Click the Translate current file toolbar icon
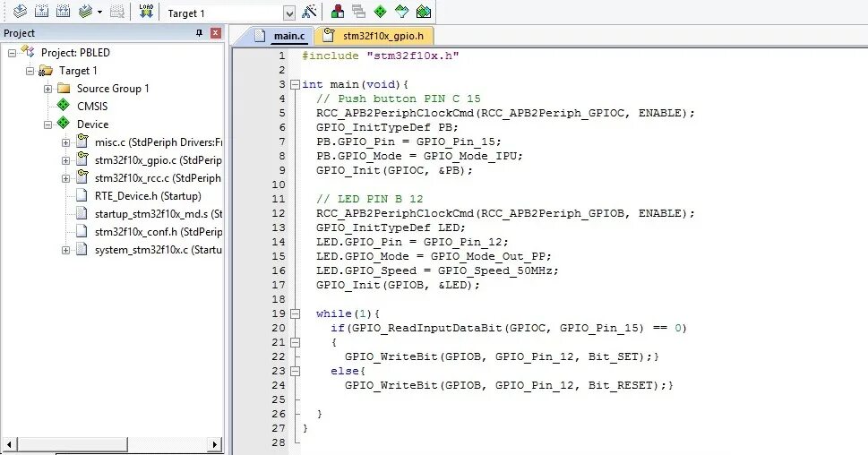The image size is (868, 455). click(x=20, y=11)
